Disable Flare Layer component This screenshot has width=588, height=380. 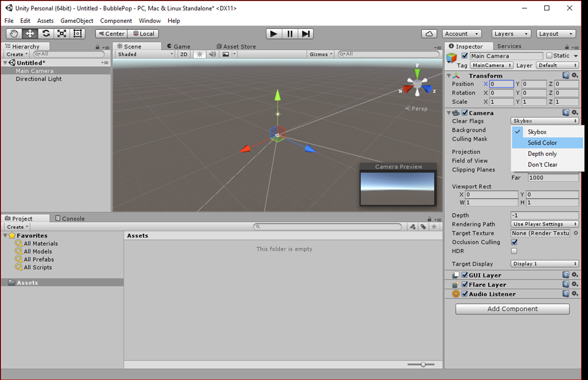[465, 284]
